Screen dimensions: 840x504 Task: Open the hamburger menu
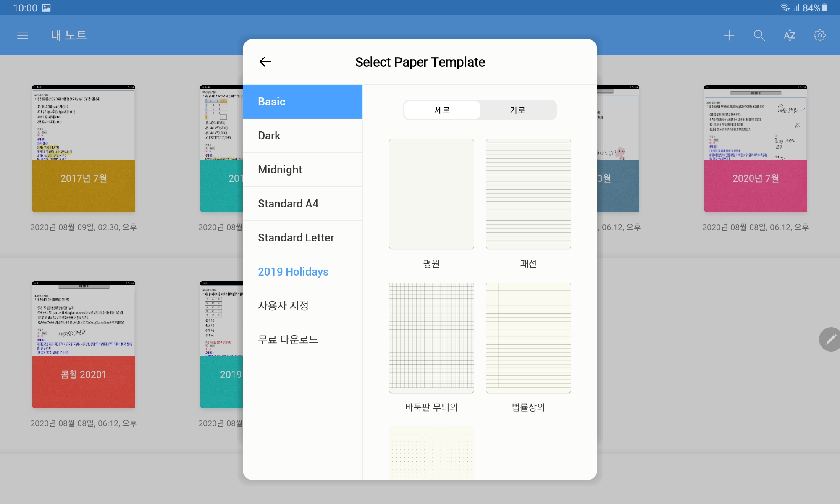click(x=23, y=35)
